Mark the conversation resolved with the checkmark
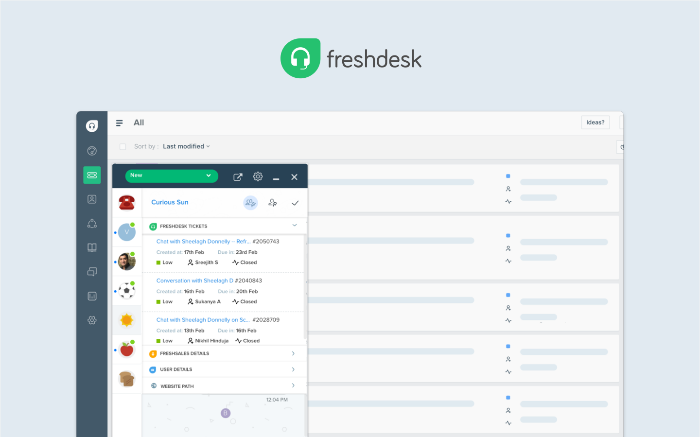Image resolution: width=700 pixels, height=437 pixels. tap(295, 202)
